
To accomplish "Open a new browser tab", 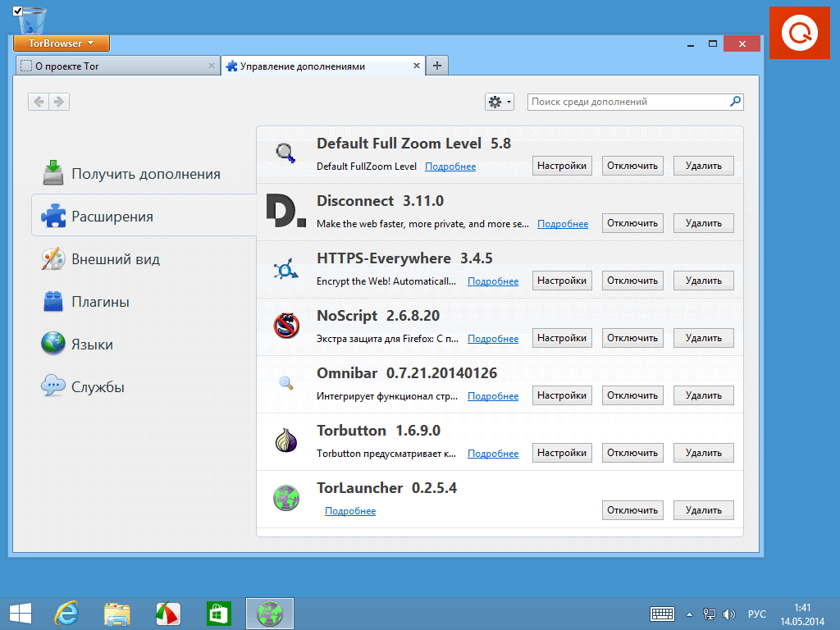I will [436, 65].
